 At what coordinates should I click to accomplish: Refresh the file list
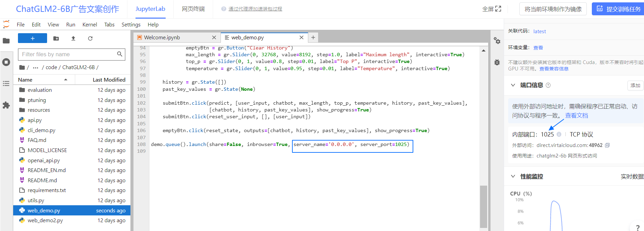pos(90,39)
